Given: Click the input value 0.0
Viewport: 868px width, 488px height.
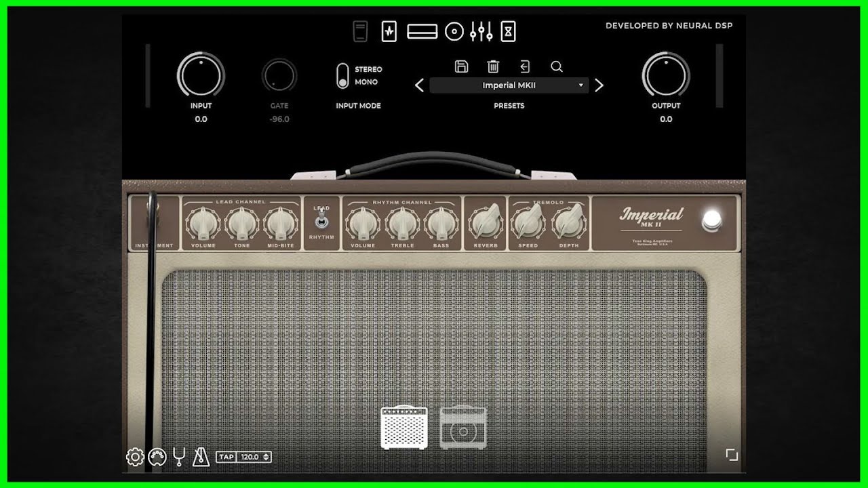Looking at the screenshot, I should (201, 119).
